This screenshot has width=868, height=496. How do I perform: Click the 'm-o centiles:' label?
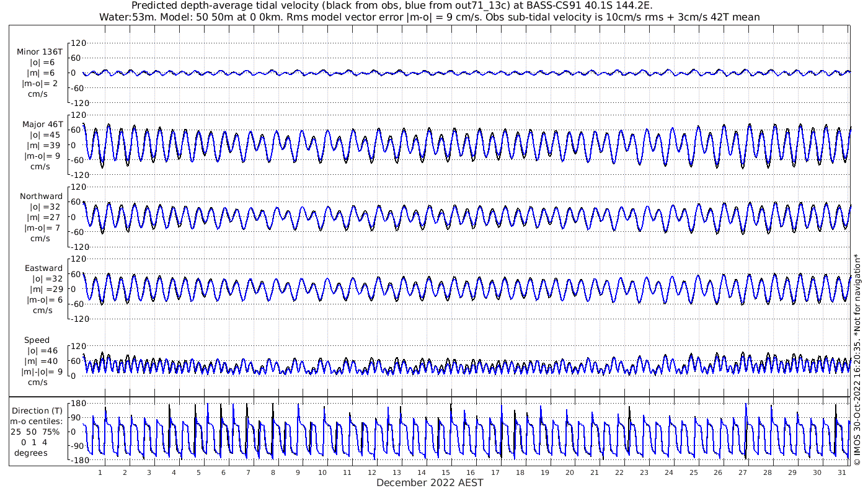click(x=37, y=422)
